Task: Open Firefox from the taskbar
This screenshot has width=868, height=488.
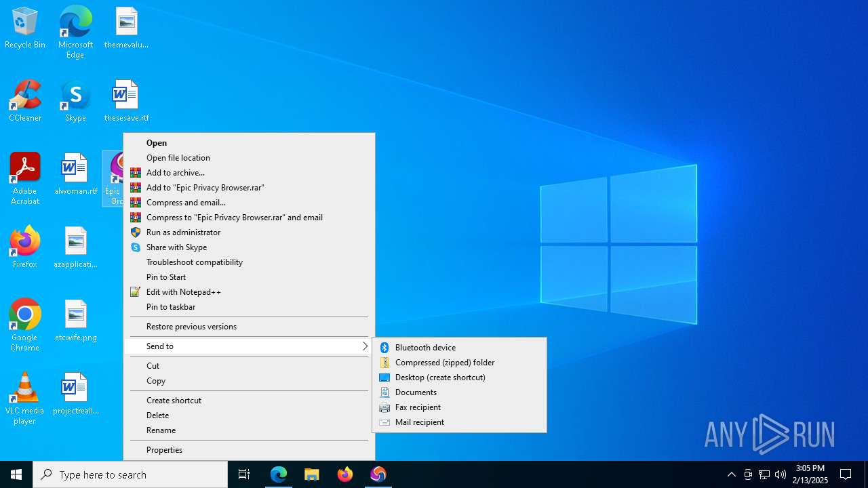Action: [345, 474]
